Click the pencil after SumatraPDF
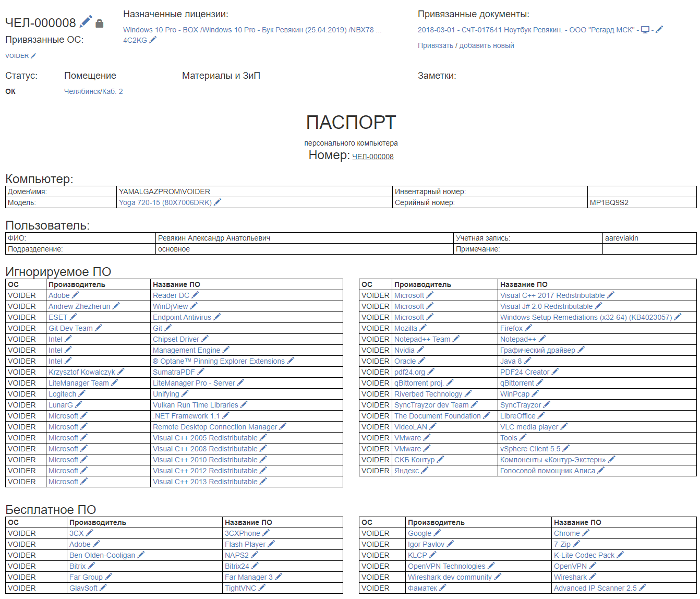Viewport: 700px width, 599px height. click(x=201, y=372)
